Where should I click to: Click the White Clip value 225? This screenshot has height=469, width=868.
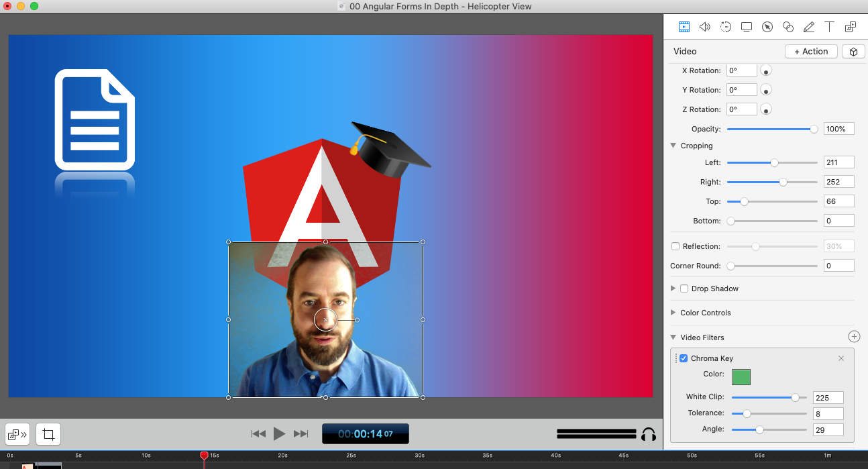(828, 398)
